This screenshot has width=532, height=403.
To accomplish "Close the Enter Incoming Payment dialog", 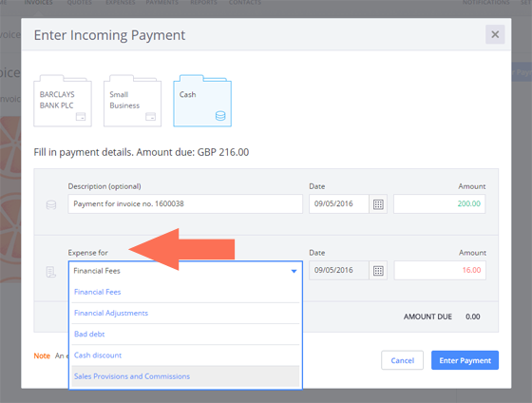I will pyautogui.click(x=495, y=34).
